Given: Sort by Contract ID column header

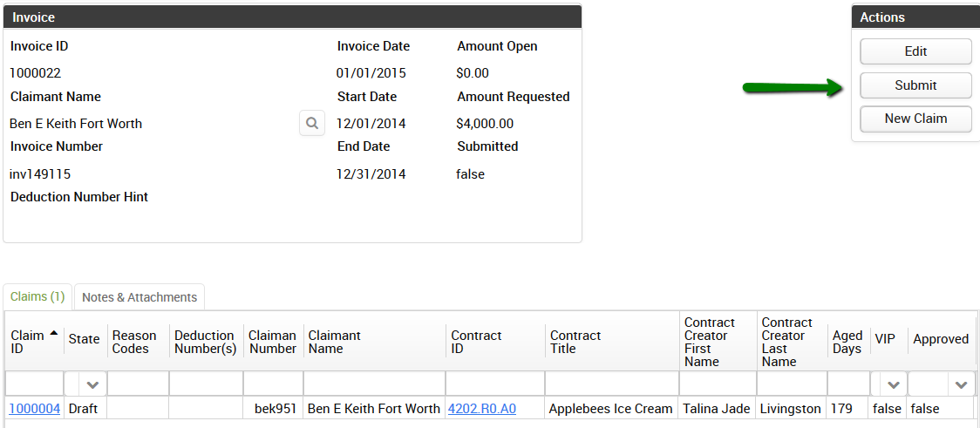Looking at the screenshot, I should pyautogui.click(x=476, y=342).
